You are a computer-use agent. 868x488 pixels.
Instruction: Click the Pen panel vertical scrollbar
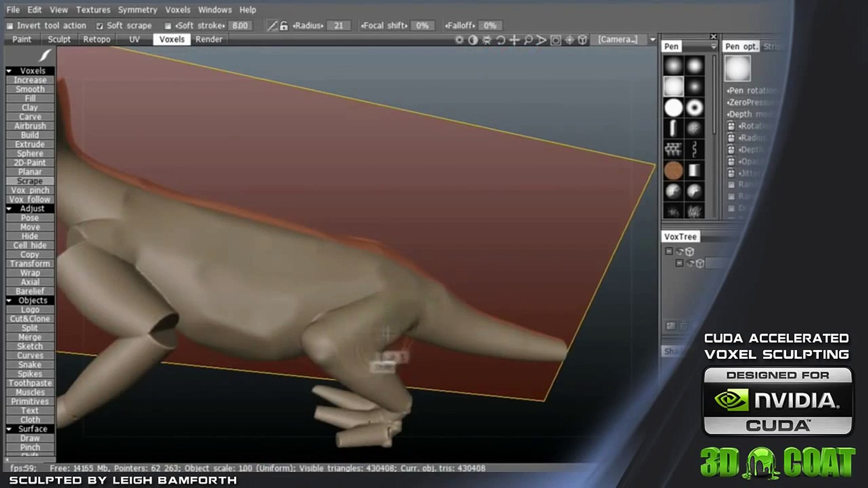click(714, 95)
